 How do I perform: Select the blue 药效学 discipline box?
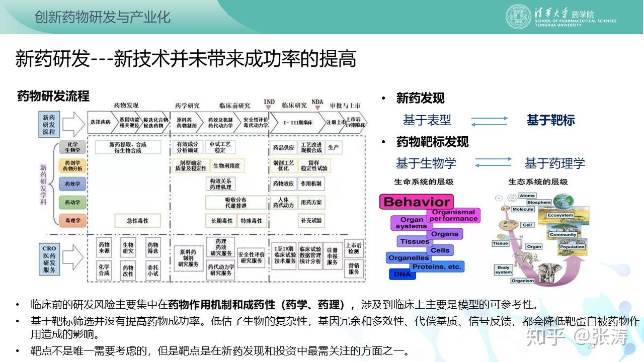[x=72, y=184]
